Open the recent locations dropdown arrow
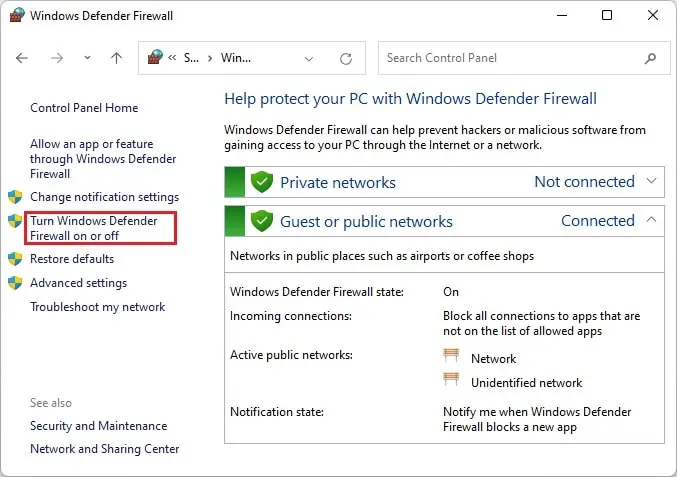Viewport: 677px width, 477px height. coord(87,57)
